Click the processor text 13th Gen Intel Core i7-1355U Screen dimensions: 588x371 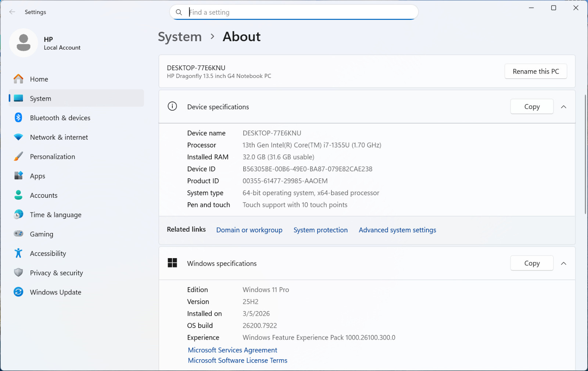pyautogui.click(x=312, y=145)
